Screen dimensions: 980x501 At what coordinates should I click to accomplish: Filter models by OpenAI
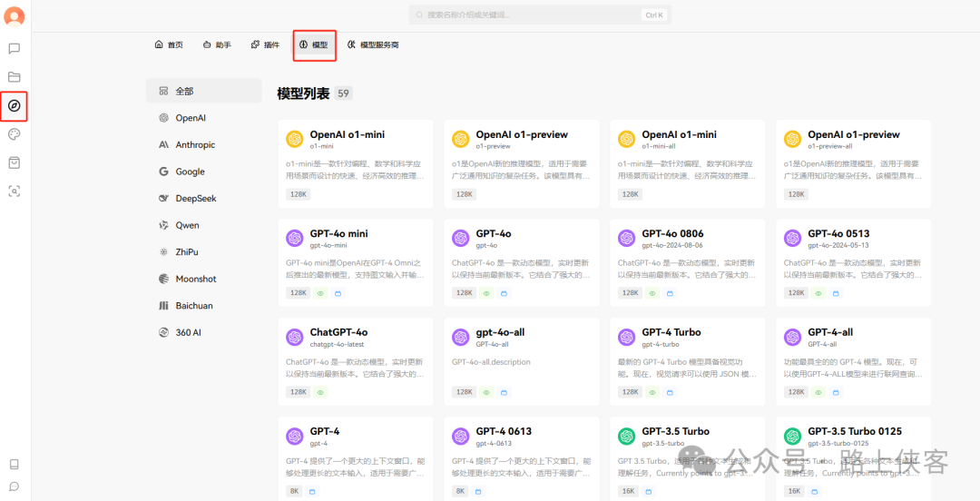pyautogui.click(x=204, y=118)
